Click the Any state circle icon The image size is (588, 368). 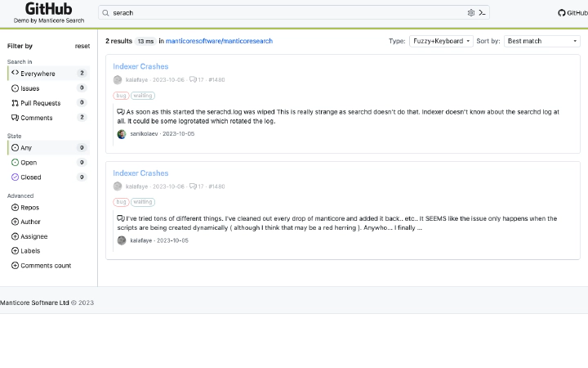15,147
